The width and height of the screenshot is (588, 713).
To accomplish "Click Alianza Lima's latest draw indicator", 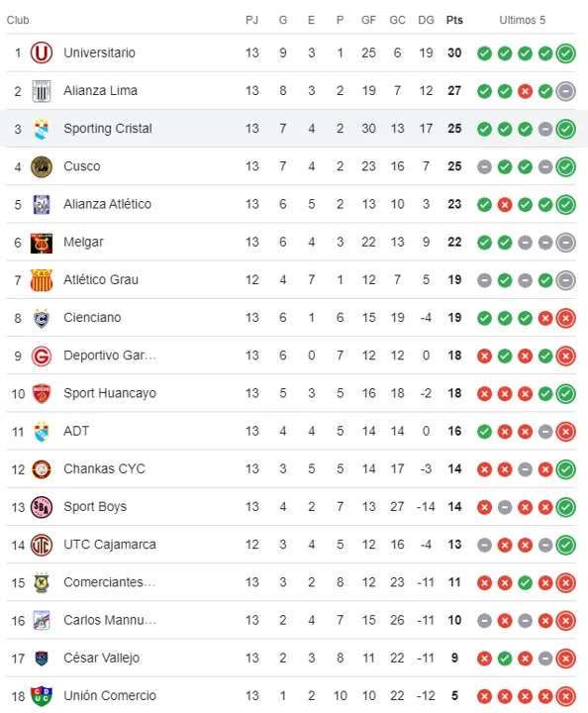I will [x=566, y=91].
